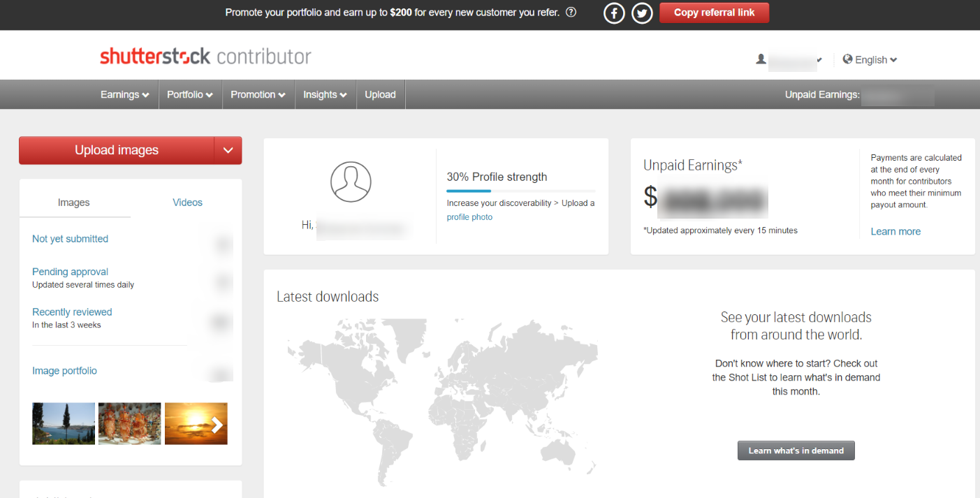
Task: Click the next arrow on portfolio thumbnails
Action: [217, 424]
